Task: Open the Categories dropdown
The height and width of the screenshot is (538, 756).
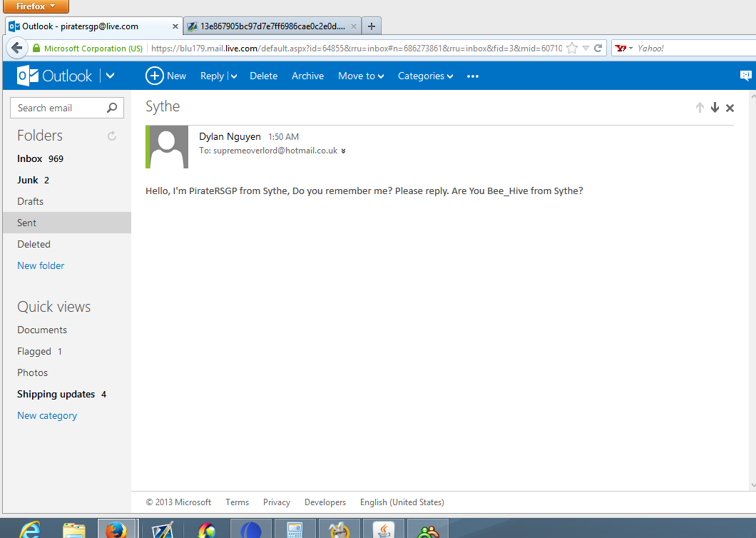Action: pyautogui.click(x=425, y=76)
